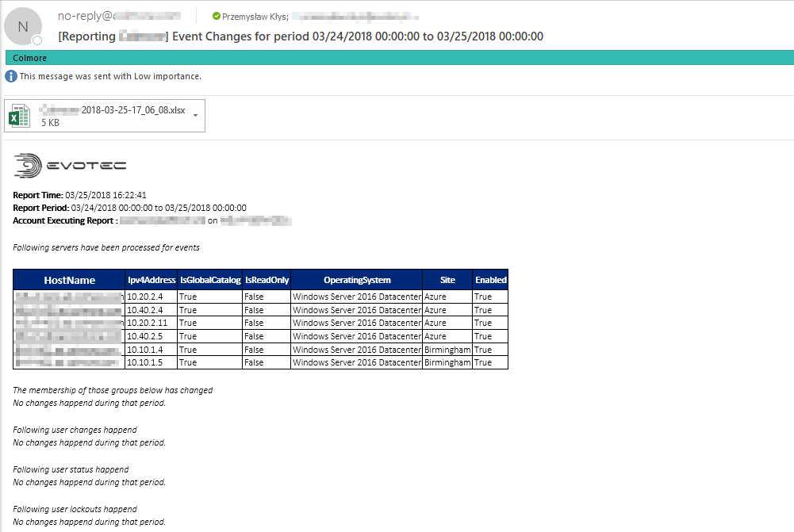794x532 pixels.
Task: Click the low importance message notice text
Action: click(110, 77)
